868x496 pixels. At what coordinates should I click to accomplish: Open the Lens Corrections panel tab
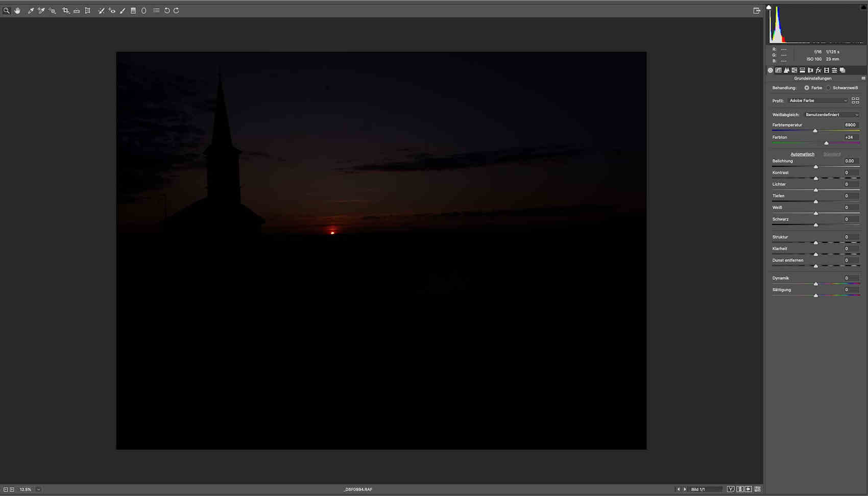[x=810, y=70]
